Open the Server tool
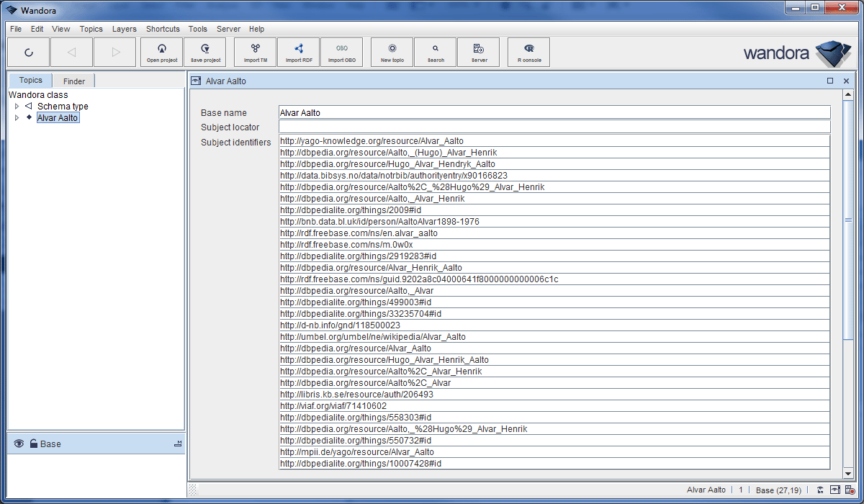The width and height of the screenshot is (864, 504). click(478, 52)
